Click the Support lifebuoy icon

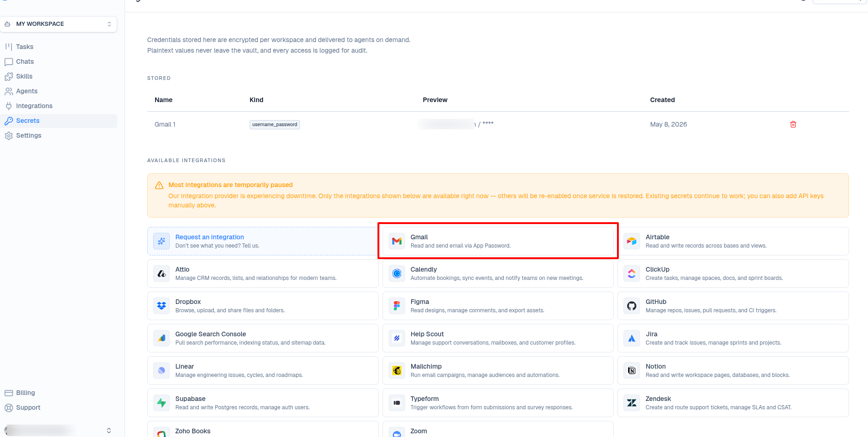9,407
